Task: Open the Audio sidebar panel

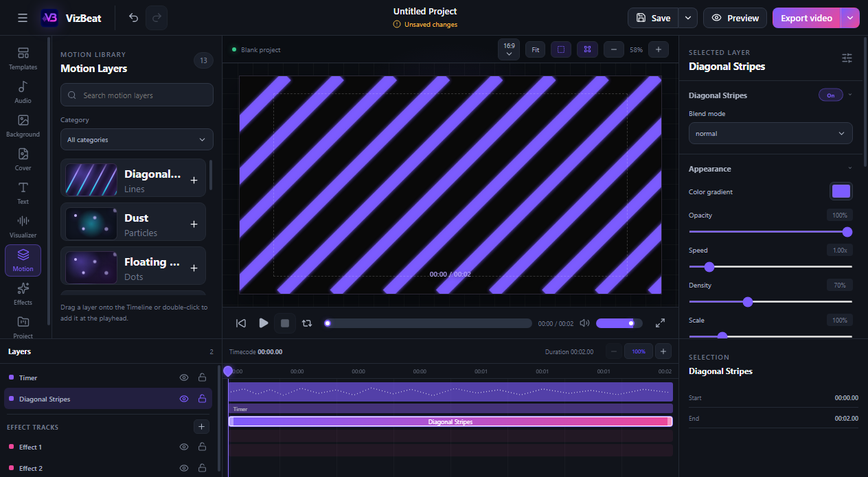Action: [23, 92]
